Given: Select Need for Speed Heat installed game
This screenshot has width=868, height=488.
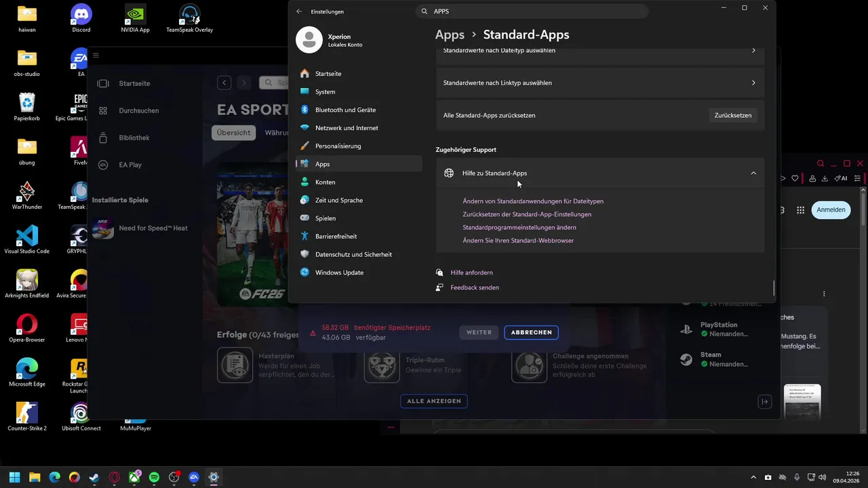Looking at the screenshot, I should point(140,228).
